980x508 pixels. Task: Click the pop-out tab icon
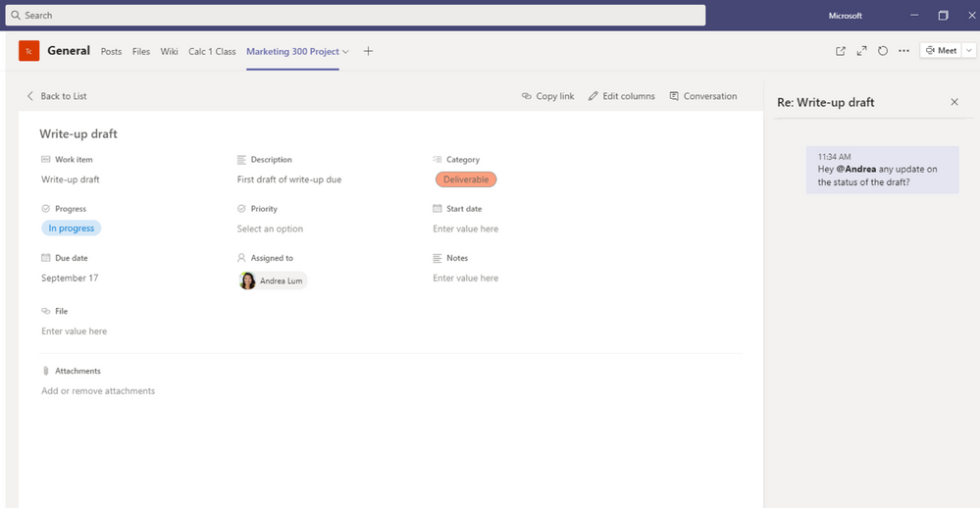(841, 51)
